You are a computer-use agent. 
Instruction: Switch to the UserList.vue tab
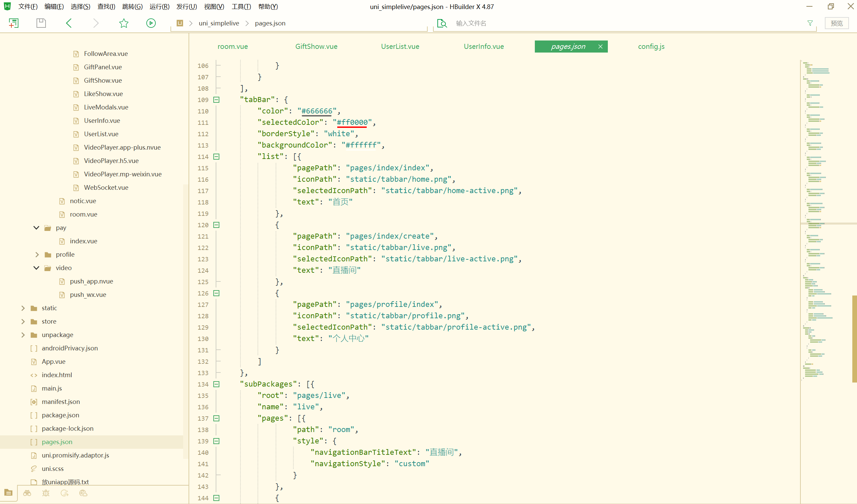[x=400, y=47]
